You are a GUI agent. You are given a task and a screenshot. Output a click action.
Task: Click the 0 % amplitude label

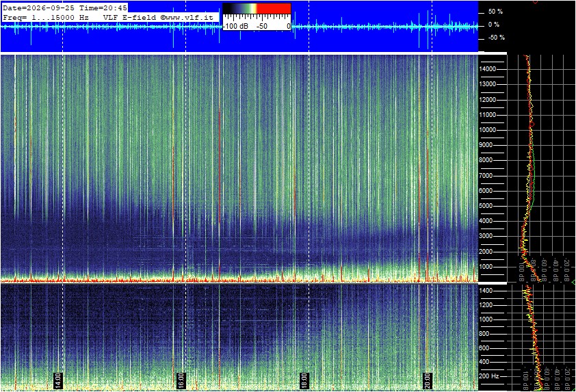pos(494,25)
